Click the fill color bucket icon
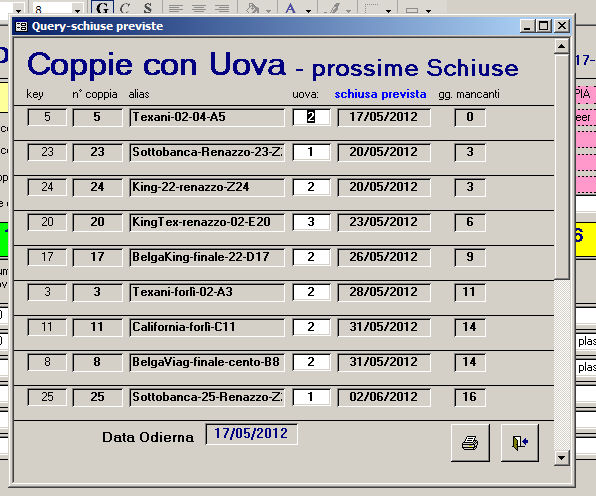596x496 pixels. coord(252,8)
